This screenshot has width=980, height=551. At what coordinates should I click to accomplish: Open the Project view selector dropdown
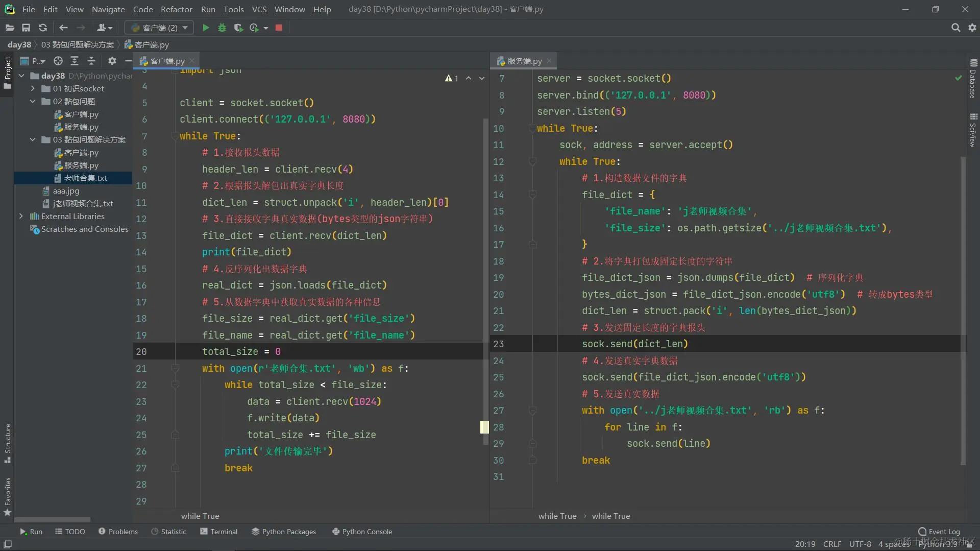(x=33, y=61)
